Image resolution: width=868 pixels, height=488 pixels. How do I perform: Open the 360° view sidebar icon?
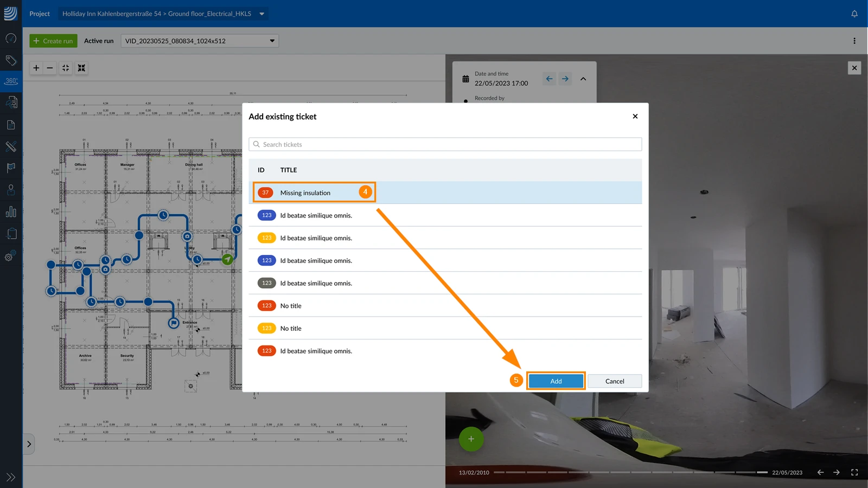(11, 81)
